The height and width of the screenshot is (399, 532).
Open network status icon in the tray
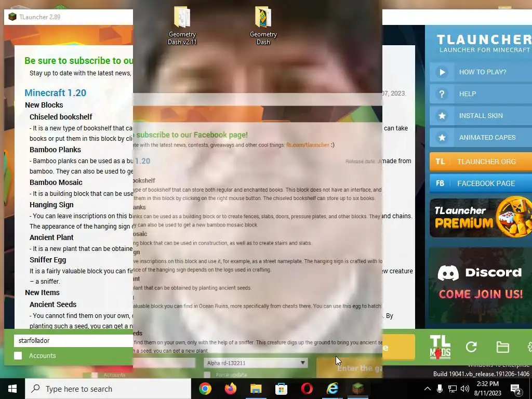click(x=453, y=389)
